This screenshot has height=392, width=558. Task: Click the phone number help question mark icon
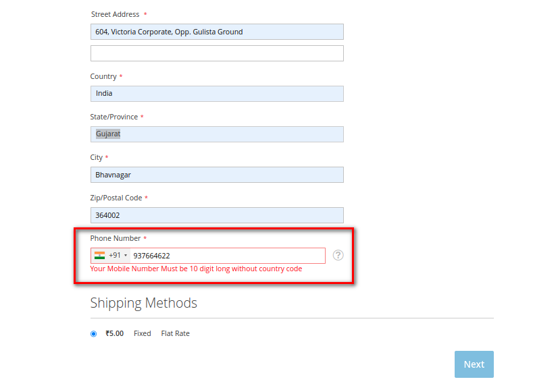coord(338,255)
